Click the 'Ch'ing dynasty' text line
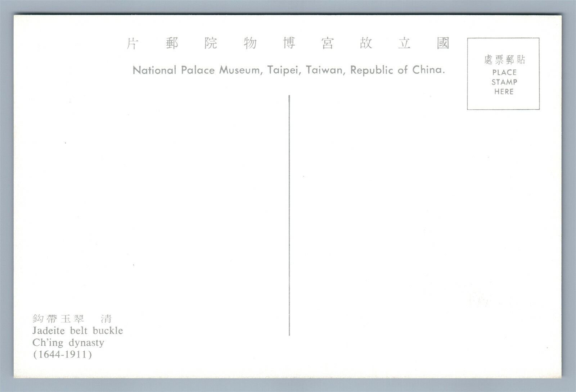 point(68,342)
